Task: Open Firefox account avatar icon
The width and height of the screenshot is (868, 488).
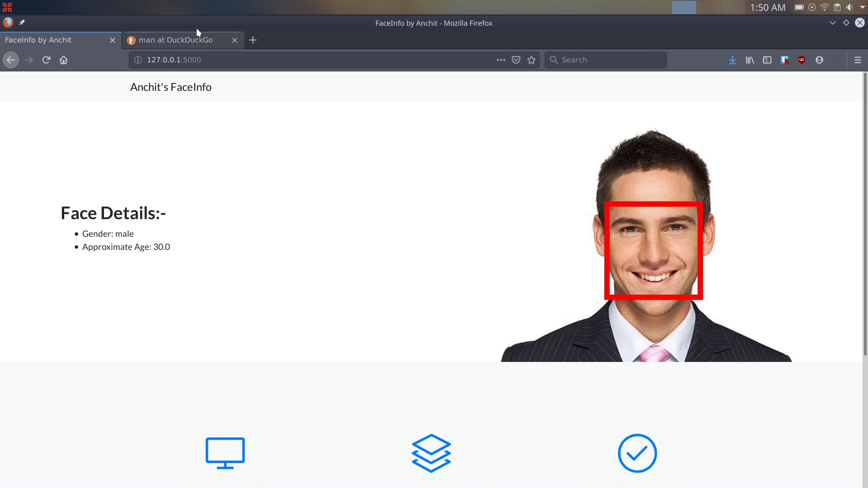Action: tap(819, 60)
